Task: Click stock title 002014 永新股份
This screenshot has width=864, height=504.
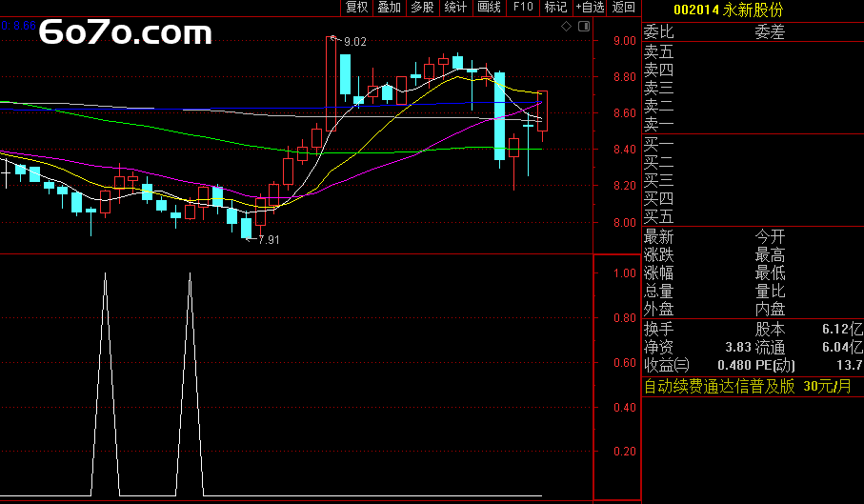Action: pos(729,10)
